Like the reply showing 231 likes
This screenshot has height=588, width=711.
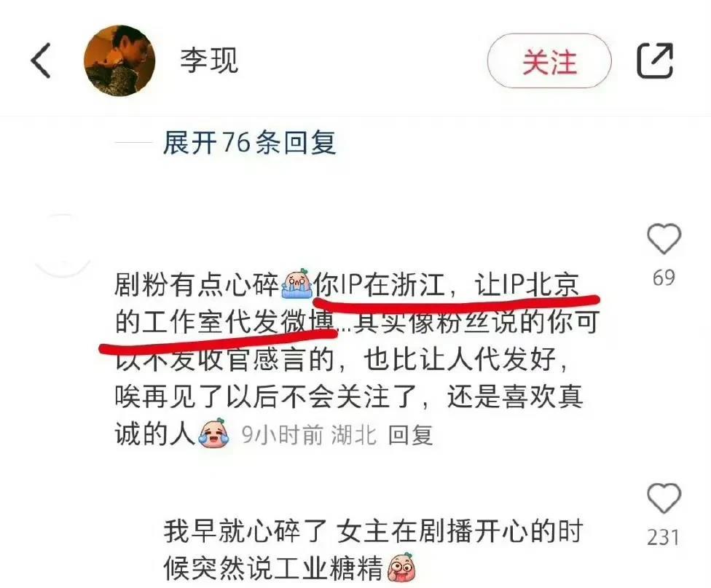pos(664,498)
